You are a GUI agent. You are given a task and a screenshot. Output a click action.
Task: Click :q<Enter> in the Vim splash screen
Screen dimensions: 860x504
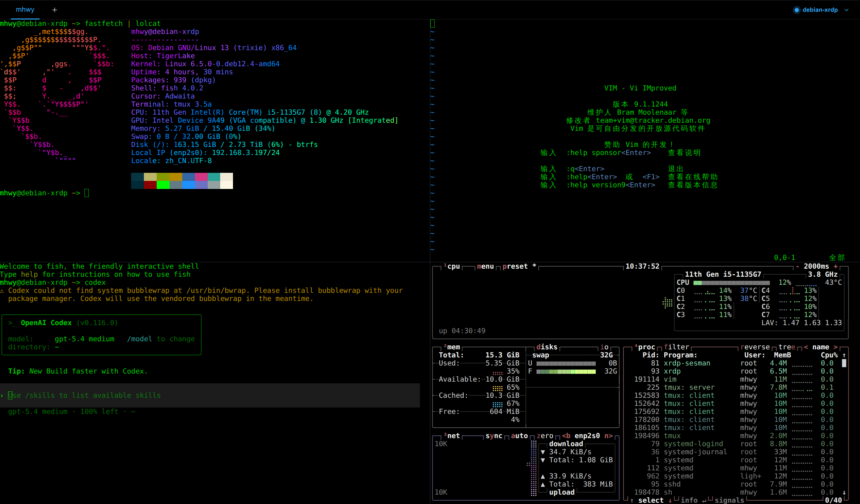click(585, 169)
